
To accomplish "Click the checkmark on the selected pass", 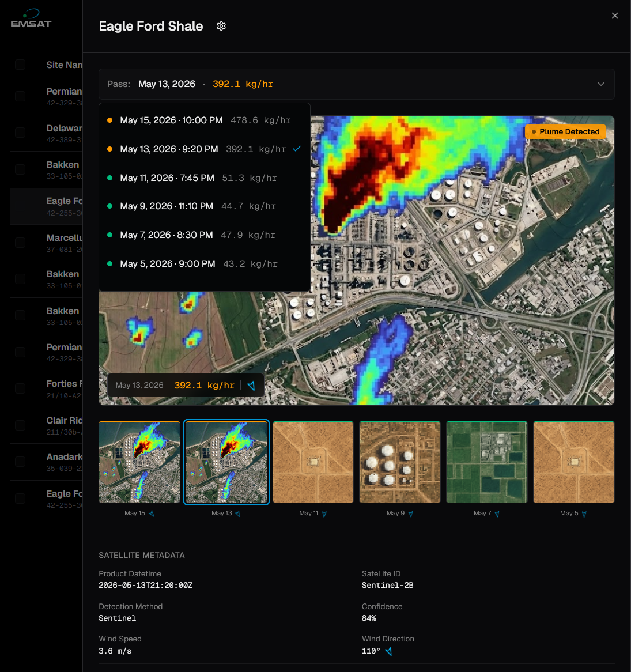I will tap(297, 149).
